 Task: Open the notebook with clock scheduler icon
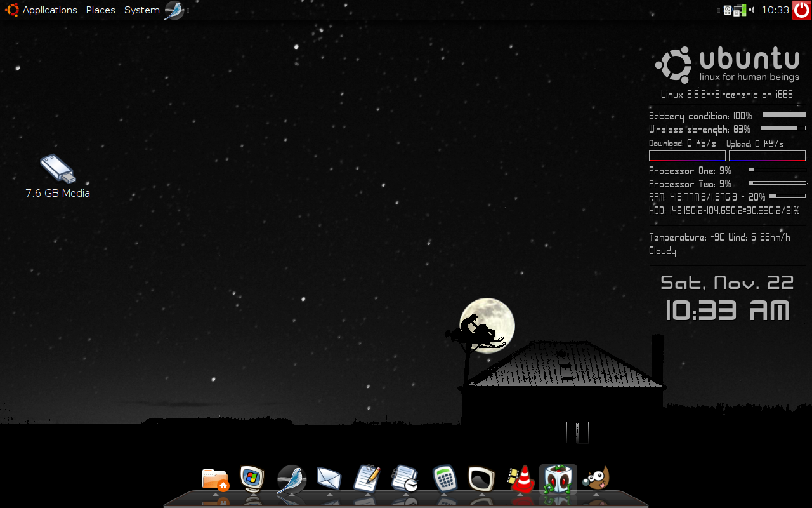click(405, 479)
